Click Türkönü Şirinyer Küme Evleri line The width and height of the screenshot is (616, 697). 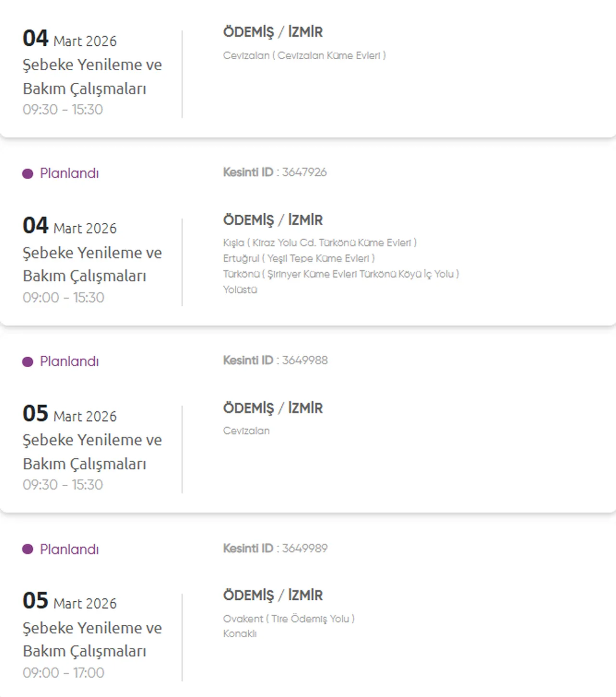341,274
